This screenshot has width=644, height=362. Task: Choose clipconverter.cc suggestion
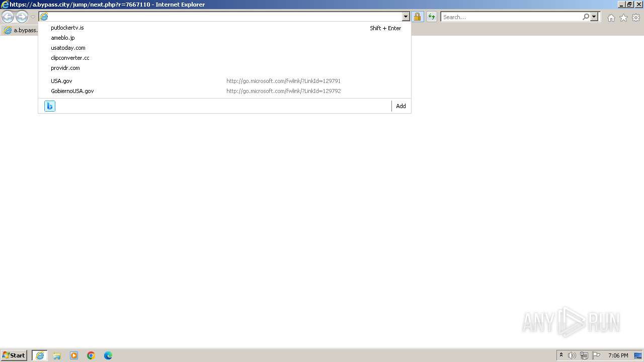(x=224, y=58)
